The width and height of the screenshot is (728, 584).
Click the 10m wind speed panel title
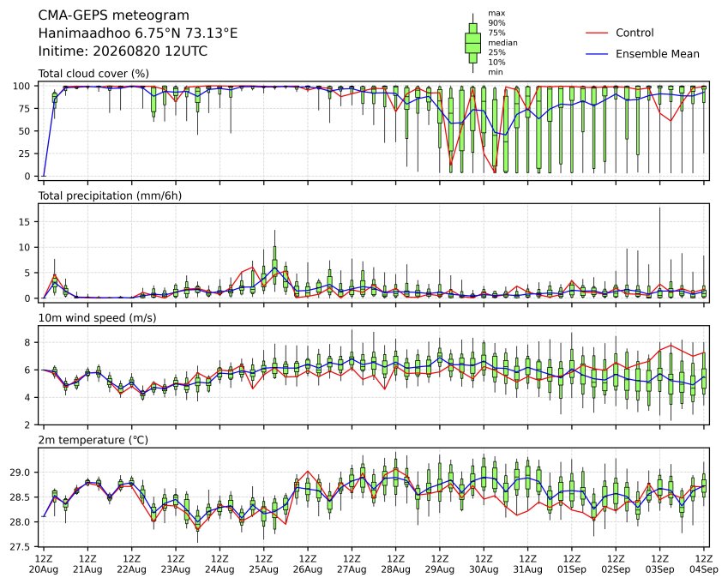tap(97, 318)
